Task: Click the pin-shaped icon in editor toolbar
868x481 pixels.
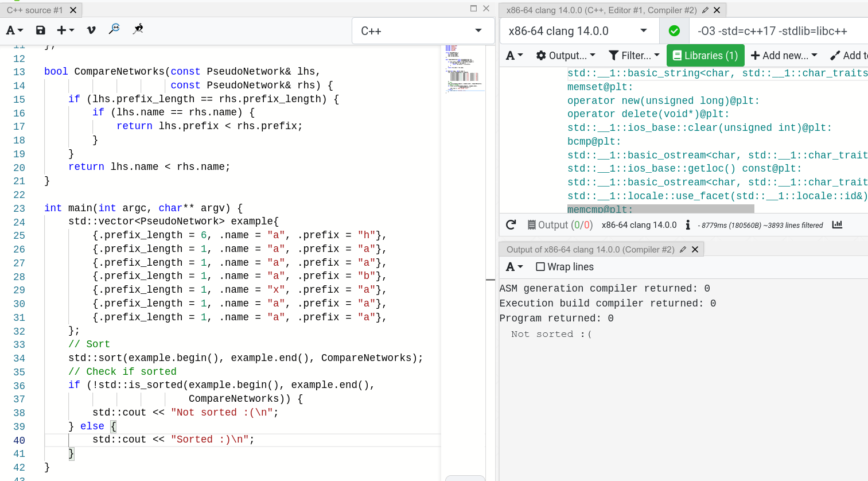Action: 138,29
